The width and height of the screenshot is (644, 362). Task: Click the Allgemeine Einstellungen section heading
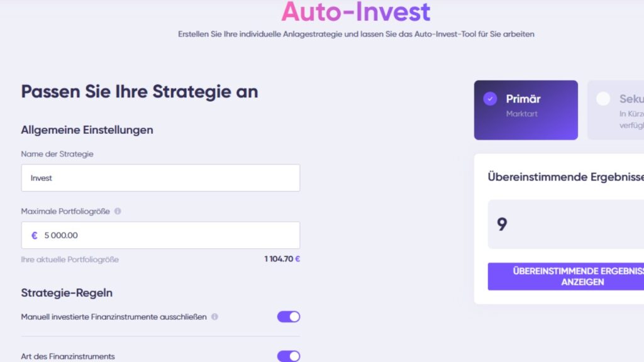(x=87, y=130)
